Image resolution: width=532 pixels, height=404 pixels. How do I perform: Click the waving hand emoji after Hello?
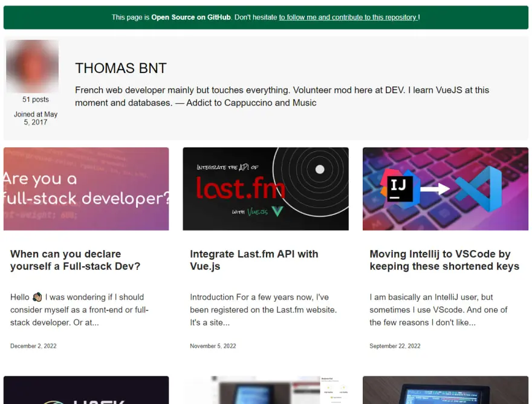coord(37,297)
